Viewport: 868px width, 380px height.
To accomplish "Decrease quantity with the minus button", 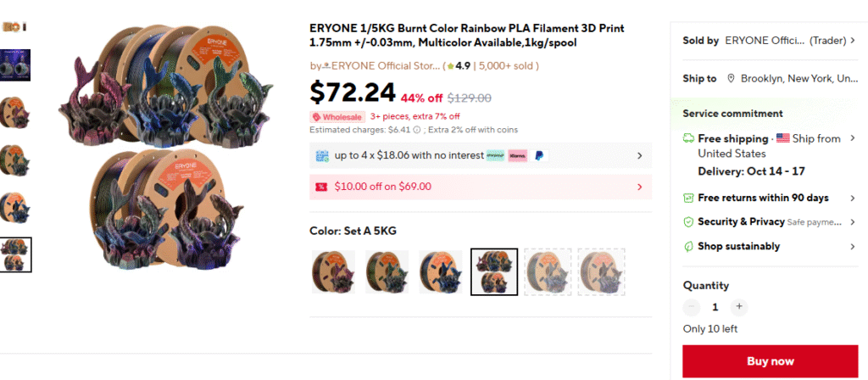I will click(x=692, y=307).
